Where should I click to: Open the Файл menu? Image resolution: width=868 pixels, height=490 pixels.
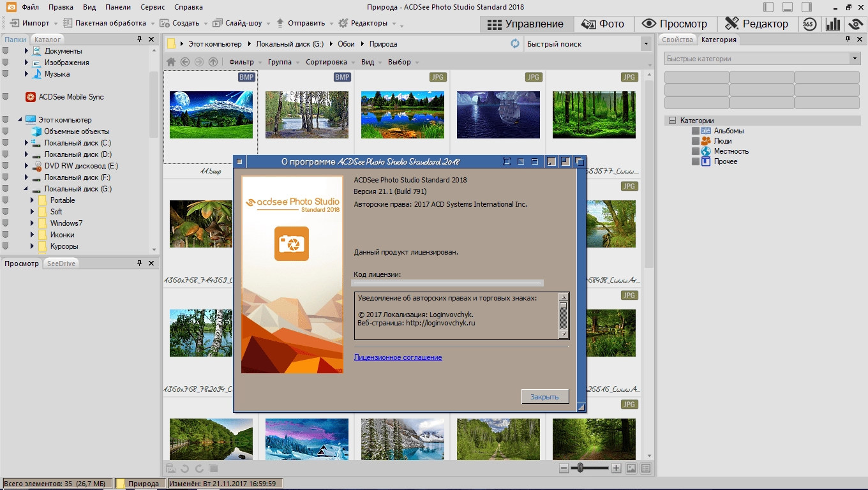29,7
